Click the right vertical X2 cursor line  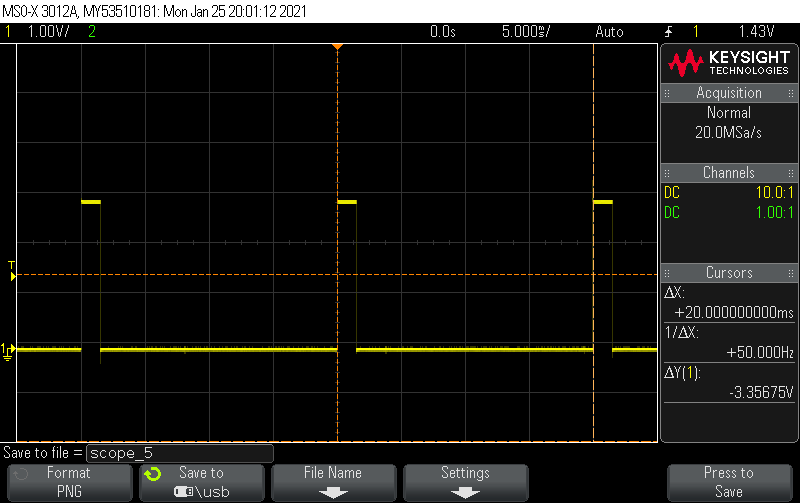click(593, 243)
